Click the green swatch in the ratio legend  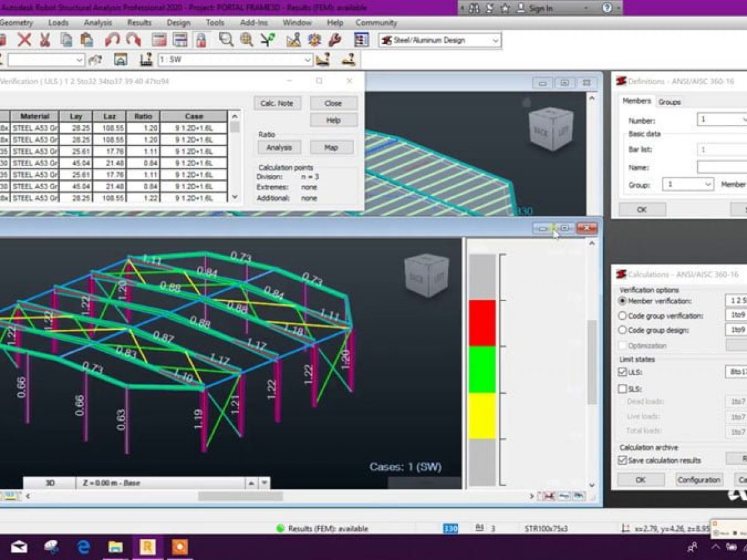[x=482, y=370]
